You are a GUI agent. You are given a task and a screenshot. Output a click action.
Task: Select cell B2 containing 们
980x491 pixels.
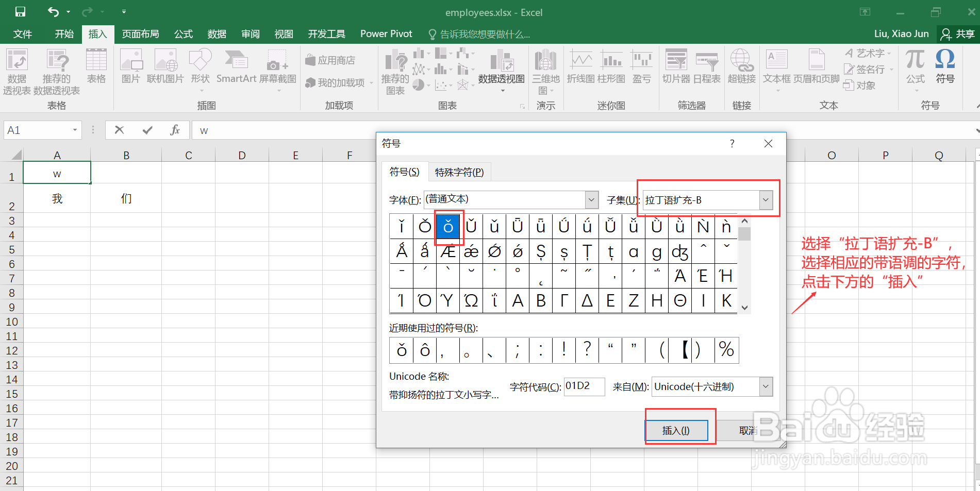tap(126, 198)
